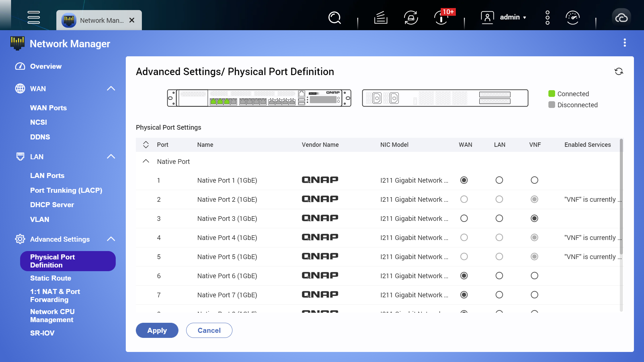
Task: Go to DHCP Server settings
Action: click(x=52, y=205)
